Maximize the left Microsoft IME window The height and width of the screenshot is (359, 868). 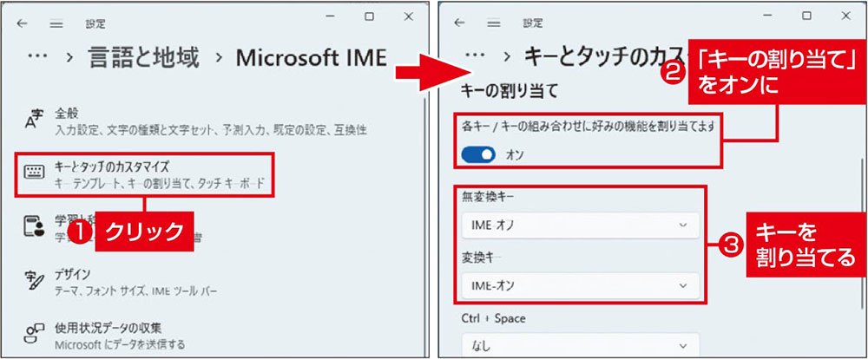pyautogui.click(x=369, y=17)
